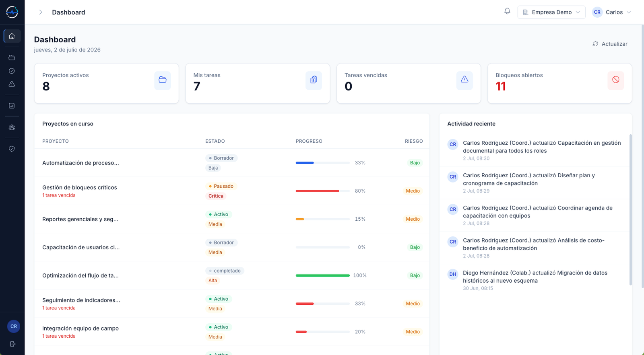Click the Baja priority badge

coord(213,168)
